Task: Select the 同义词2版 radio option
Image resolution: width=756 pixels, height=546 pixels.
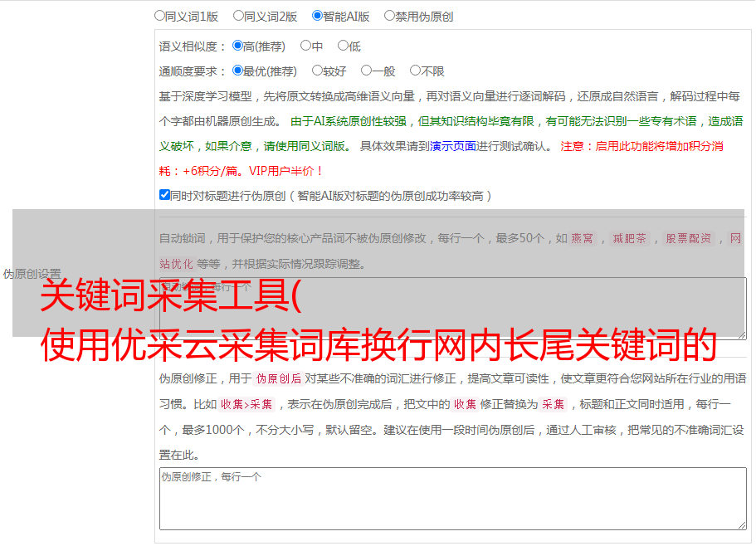Action: [x=238, y=16]
